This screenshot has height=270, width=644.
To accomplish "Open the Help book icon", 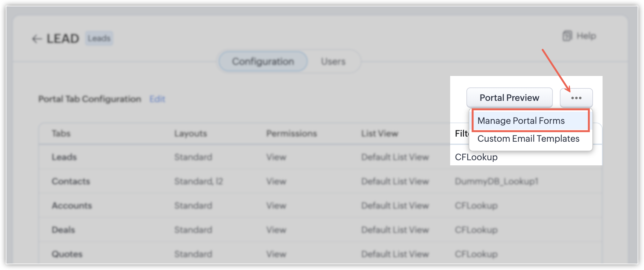I will click(567, 36).
